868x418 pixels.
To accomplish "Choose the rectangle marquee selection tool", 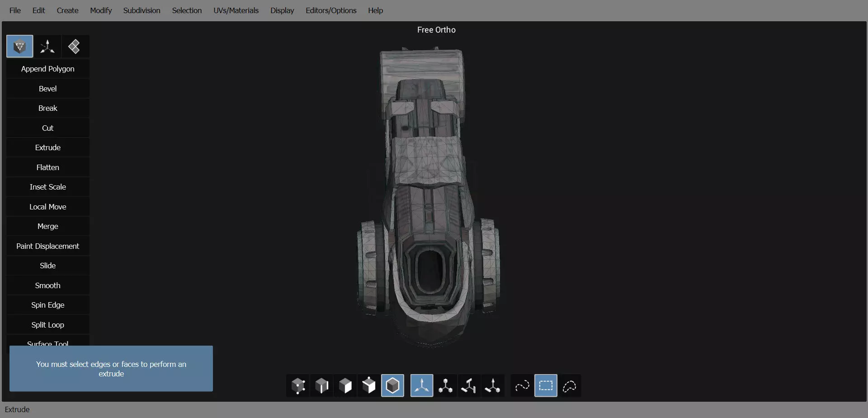I will pos(546,386).
